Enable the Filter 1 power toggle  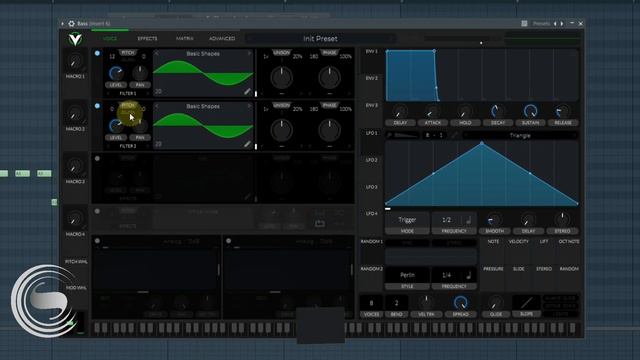[x=97, y=241]
